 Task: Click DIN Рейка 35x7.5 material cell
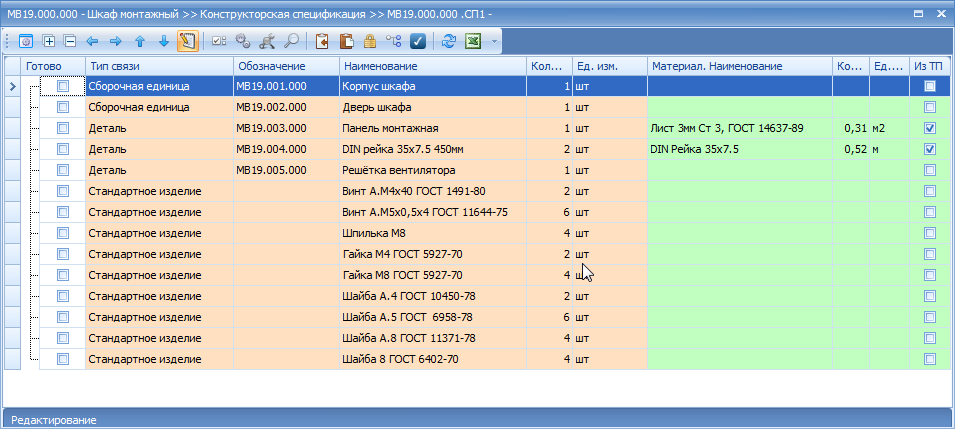(739, 149)
